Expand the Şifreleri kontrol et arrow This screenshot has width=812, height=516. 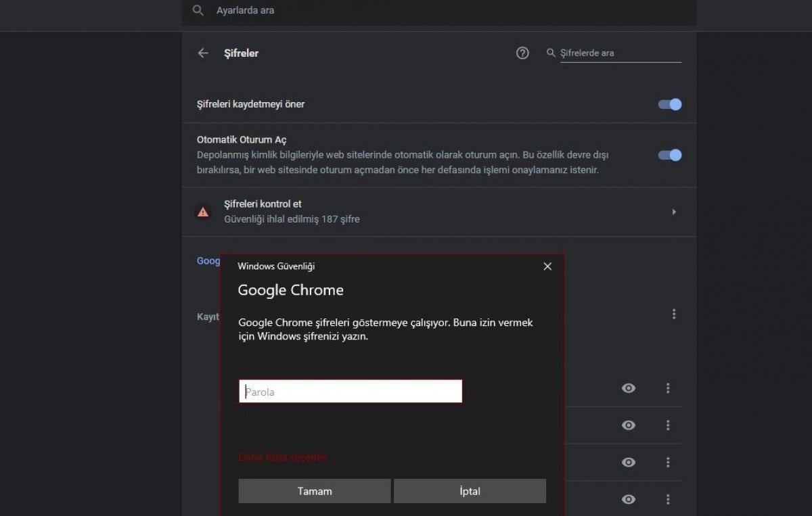[x=674, y=212]
